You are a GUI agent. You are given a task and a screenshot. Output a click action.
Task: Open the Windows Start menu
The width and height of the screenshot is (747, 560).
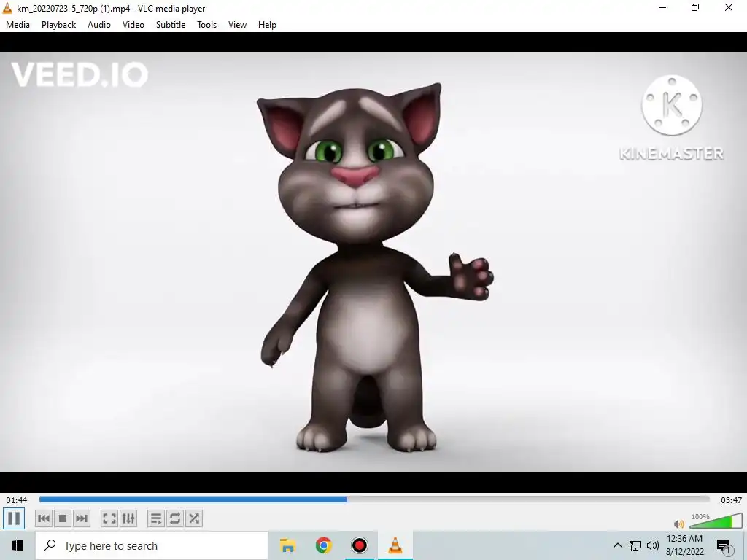click(x=18, y=545)
